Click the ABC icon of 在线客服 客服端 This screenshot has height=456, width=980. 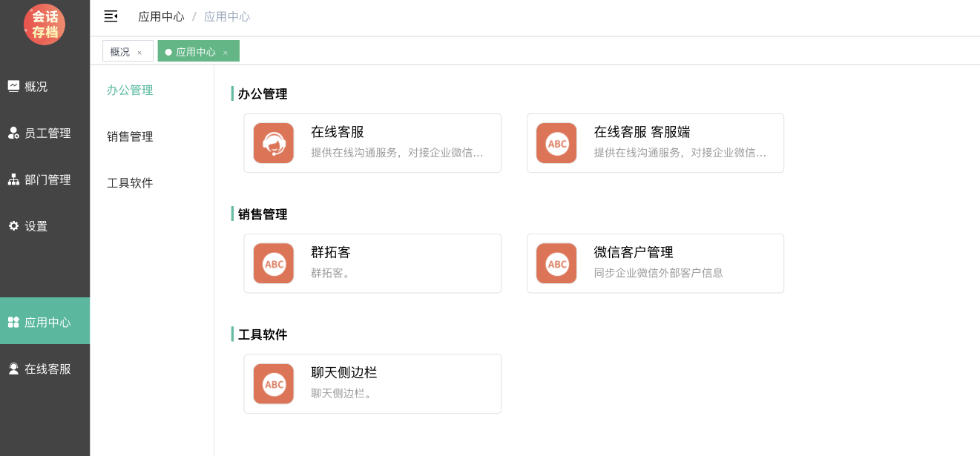[556, 143]
